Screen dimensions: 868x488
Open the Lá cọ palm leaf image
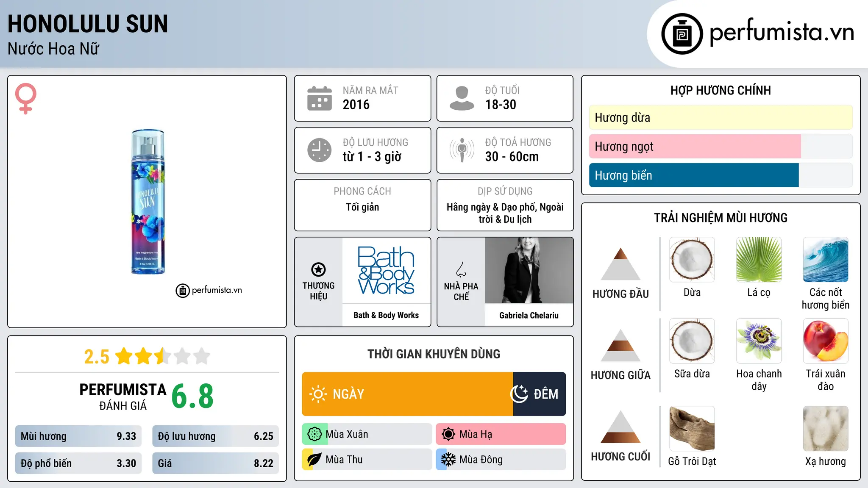point(759,260)
